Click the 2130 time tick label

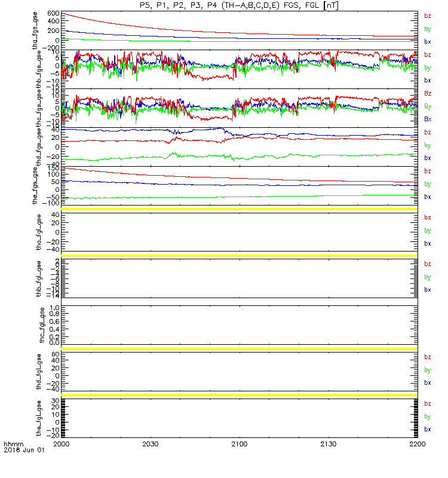pos(328,444)
